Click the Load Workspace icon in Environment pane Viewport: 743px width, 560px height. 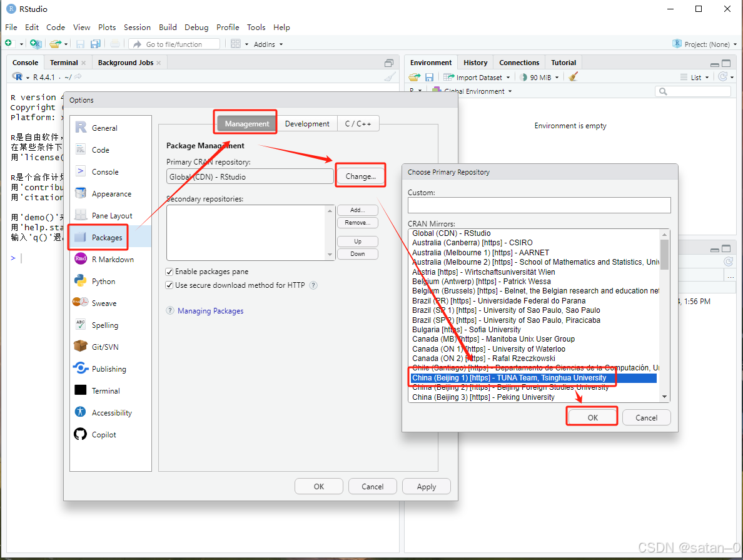coord(415,78)
